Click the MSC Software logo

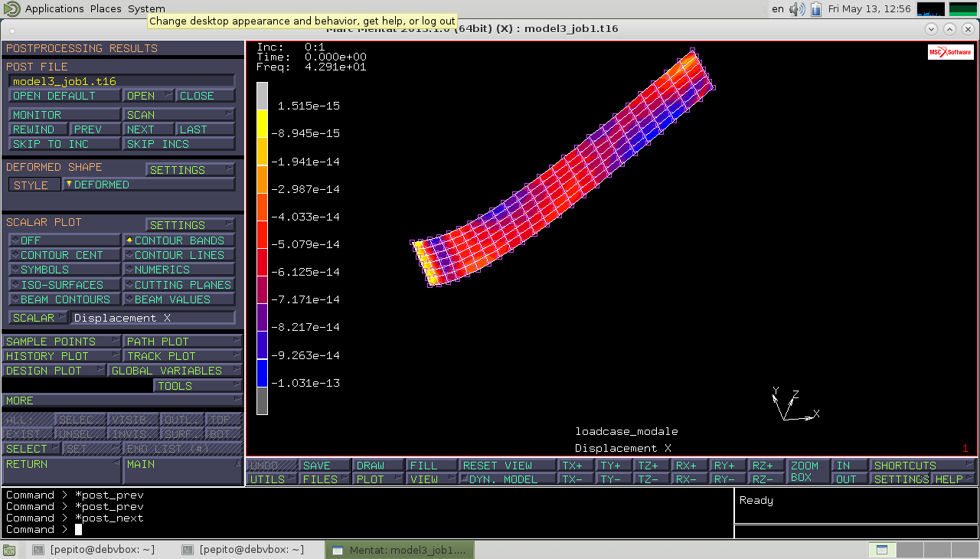click(949, 52)
